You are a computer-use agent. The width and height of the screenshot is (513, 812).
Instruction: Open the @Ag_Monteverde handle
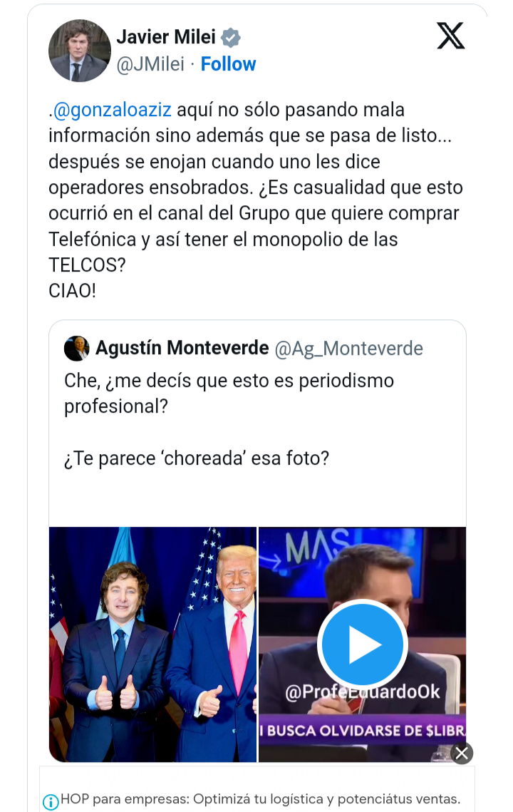(349, 349)
